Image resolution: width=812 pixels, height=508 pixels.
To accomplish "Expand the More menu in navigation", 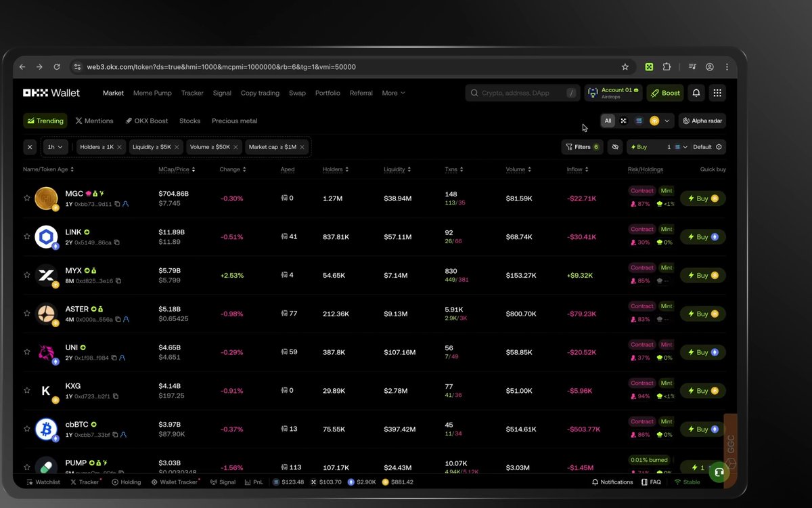I will coord(393,93).
